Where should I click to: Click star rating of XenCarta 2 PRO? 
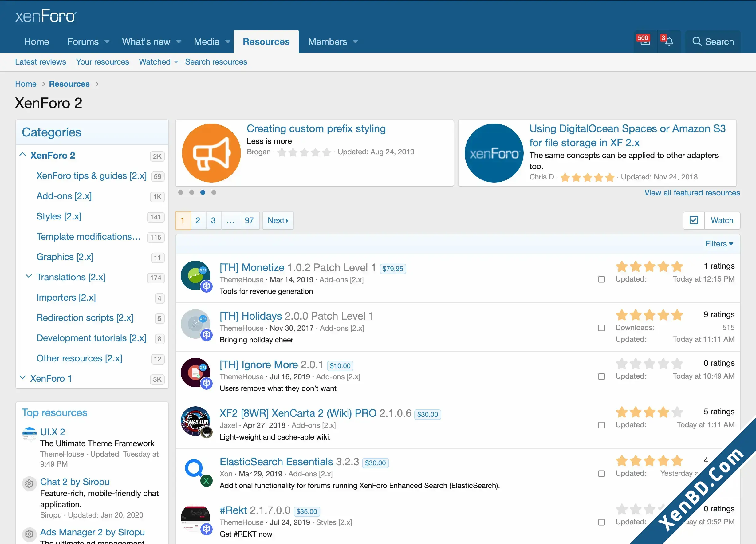click(649, 412)
